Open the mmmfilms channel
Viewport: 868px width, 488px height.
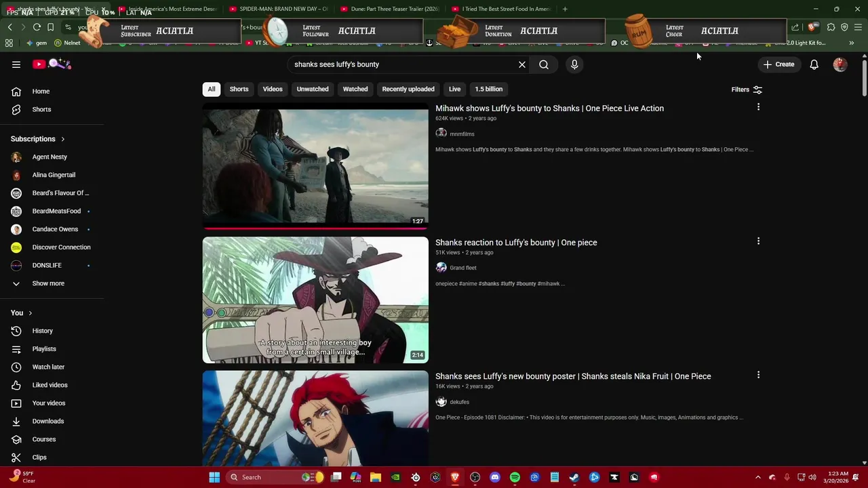pyautogui.click(x=462, y=134)
